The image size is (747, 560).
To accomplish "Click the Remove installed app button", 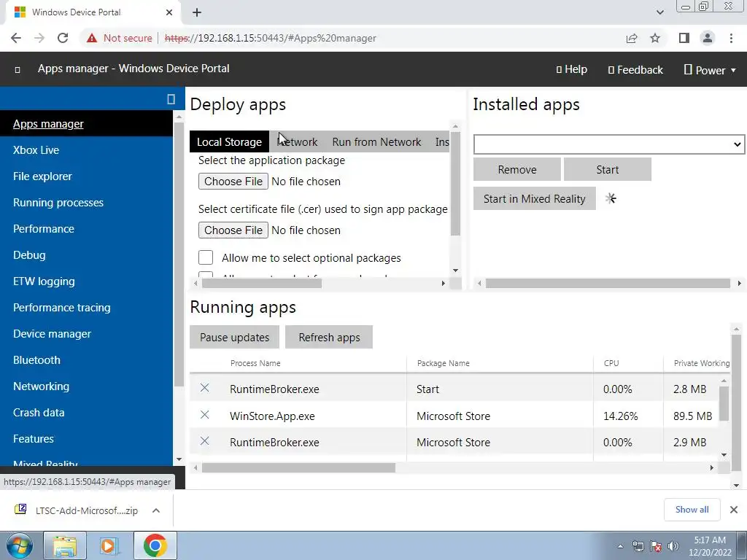I will [x=517, y=169].
